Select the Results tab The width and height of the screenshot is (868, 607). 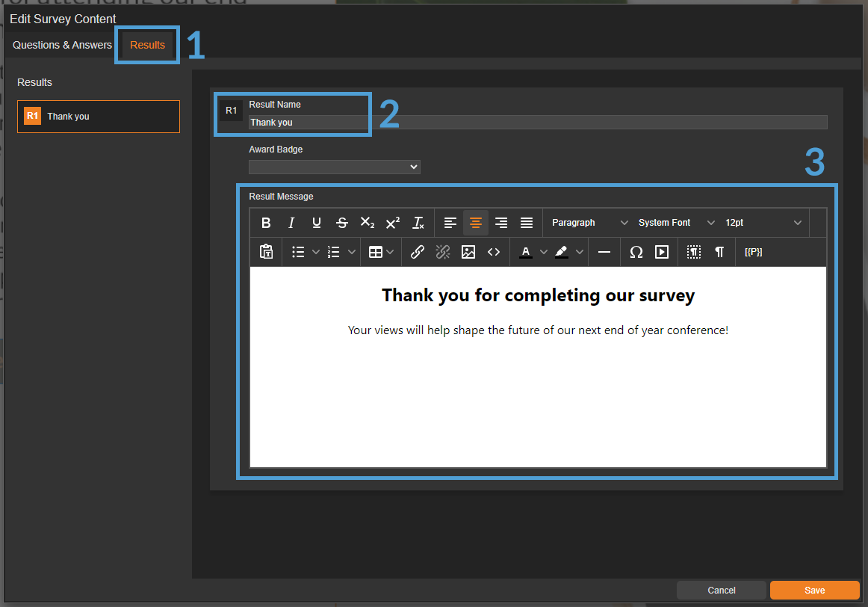click(147, 45)
